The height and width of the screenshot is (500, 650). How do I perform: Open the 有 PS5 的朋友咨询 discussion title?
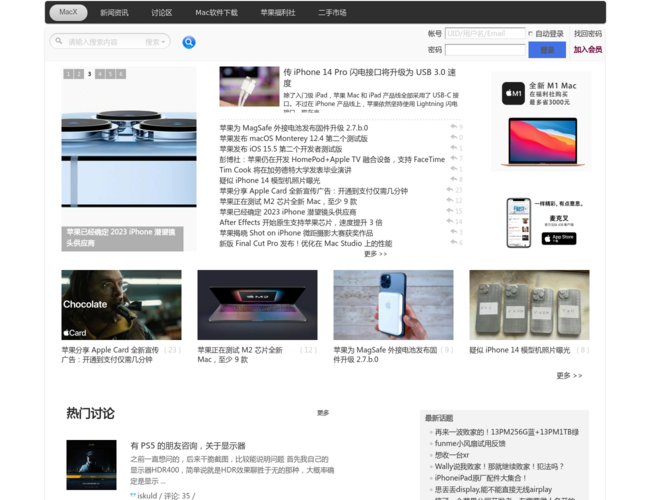point(188,446)
